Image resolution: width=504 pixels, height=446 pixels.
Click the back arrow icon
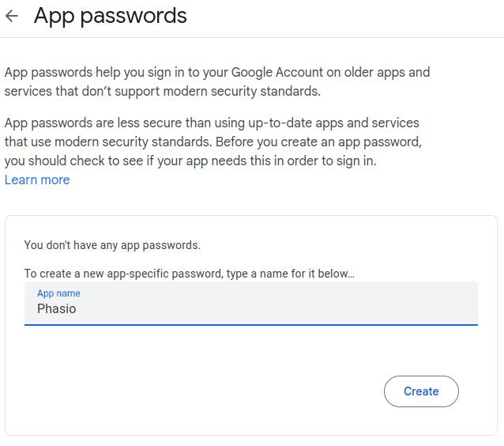12,16
